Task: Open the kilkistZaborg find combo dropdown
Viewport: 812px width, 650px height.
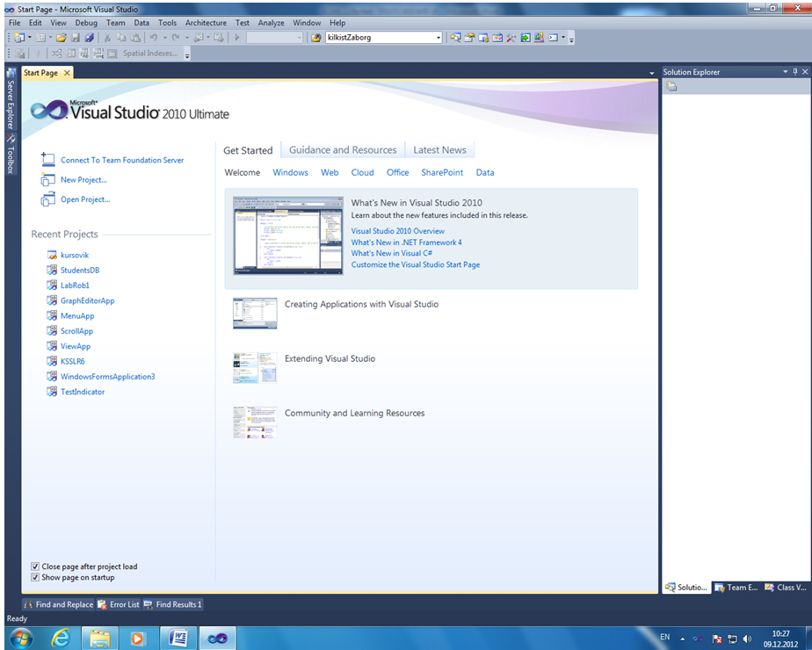Action: click(439, 37)
